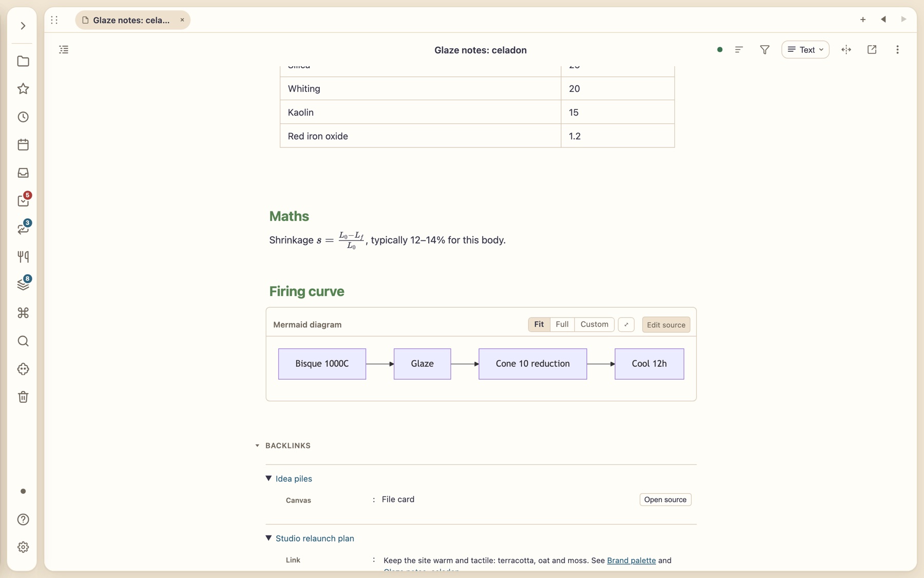Click the green status dot
The height and width of the screenshot is (578, 924).
tap(719, 50)
